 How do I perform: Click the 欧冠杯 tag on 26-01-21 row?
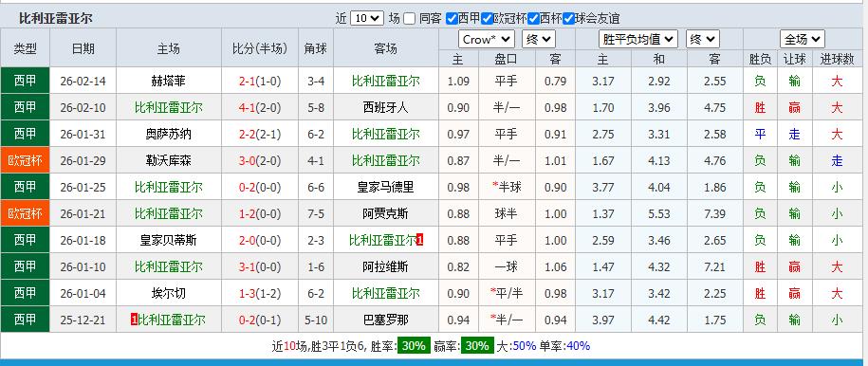click(25, 213)
